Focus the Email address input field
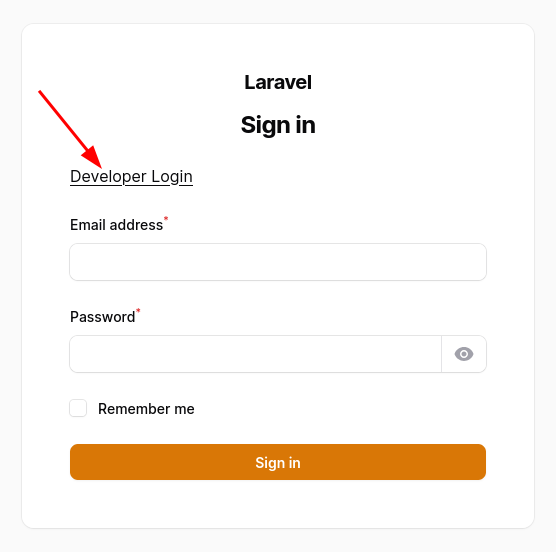 pos(278,262)
